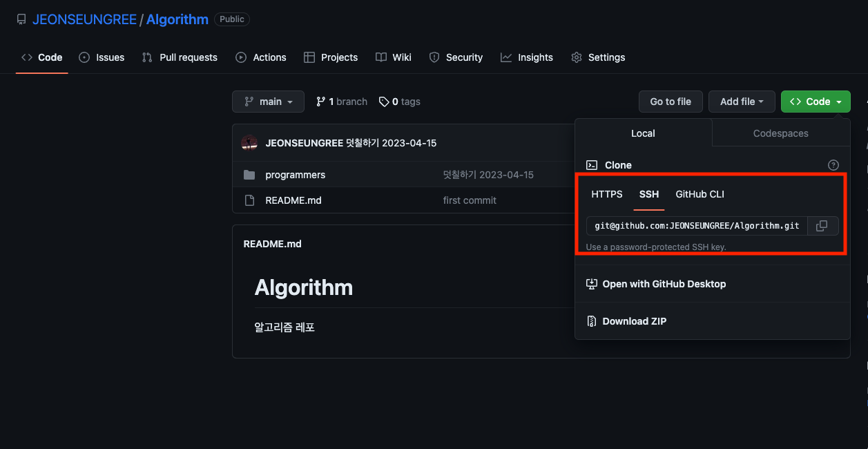
Task: Click the Clone terminal icon
Action: pyautogui.click(x=592, y=165)
